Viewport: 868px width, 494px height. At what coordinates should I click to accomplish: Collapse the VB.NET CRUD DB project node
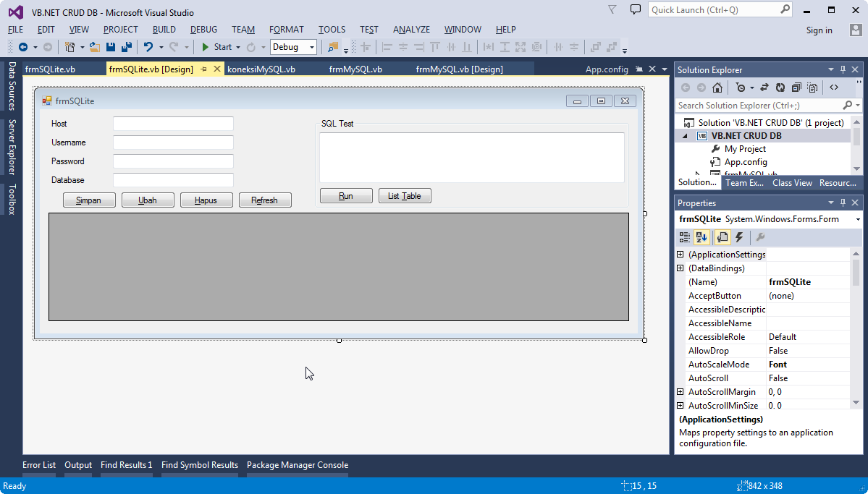686,135
